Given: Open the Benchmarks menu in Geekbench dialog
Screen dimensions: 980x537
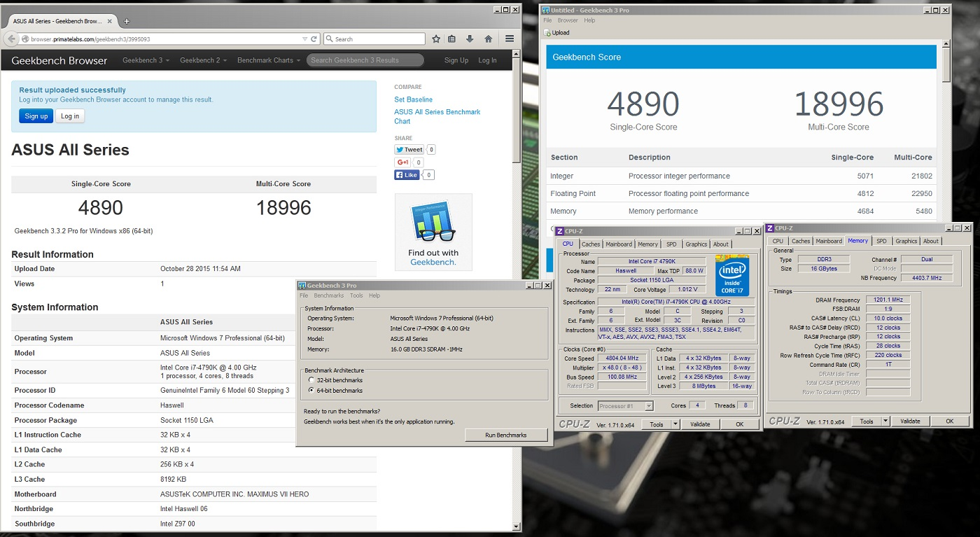Looking at the screenshot, I should pos(329,295).
